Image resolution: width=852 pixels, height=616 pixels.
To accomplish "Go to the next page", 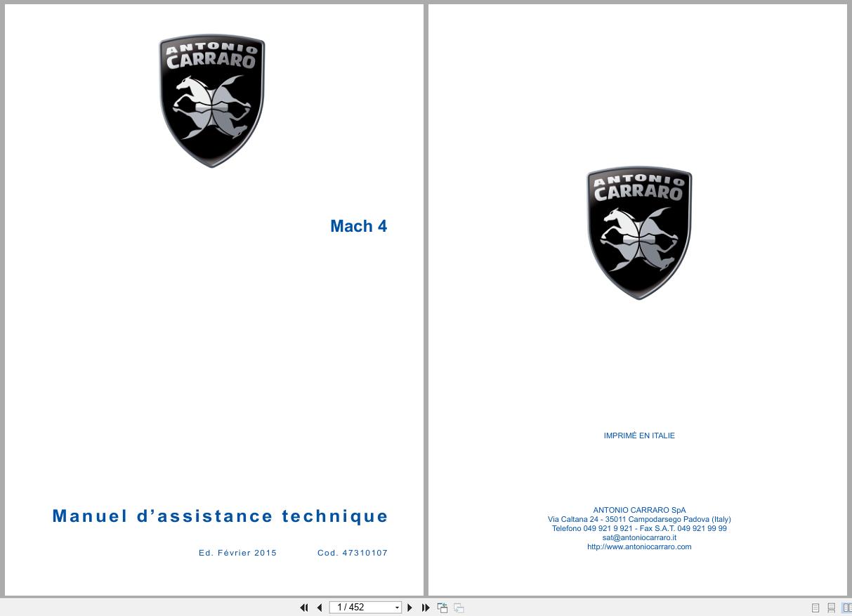I will [410, 608].
